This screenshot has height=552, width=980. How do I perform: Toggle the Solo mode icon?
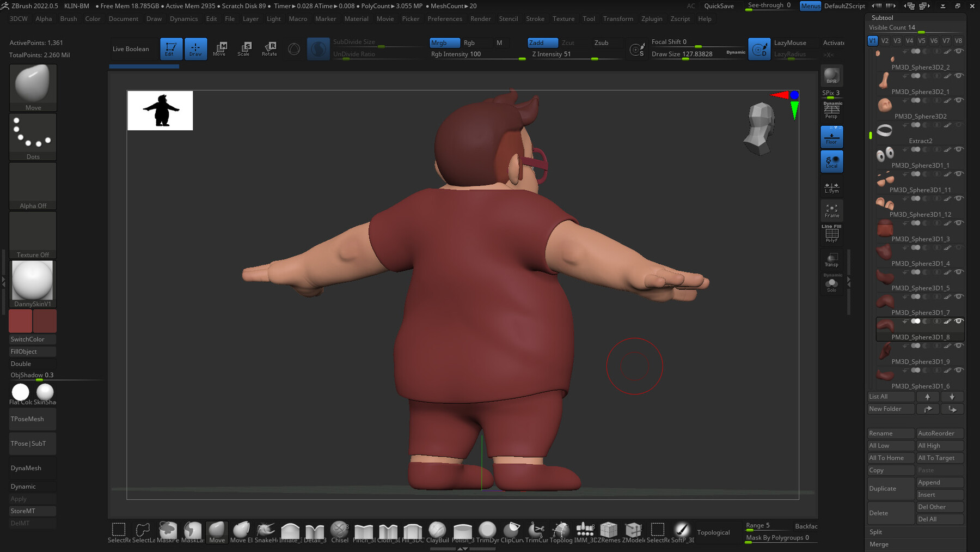[831, 283]
